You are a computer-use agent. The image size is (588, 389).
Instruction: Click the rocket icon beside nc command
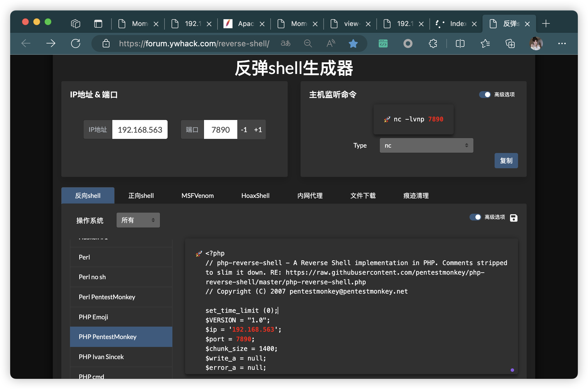387,119
